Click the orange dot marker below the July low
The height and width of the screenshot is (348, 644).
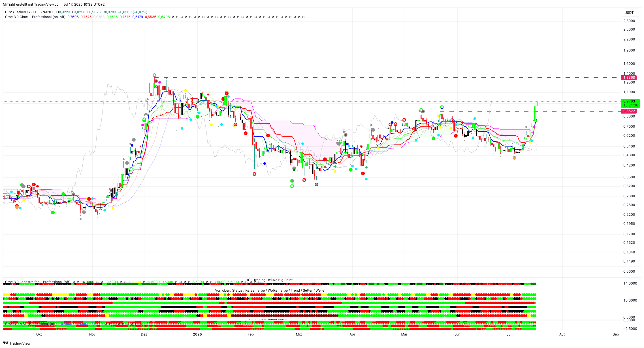(514, 158)
